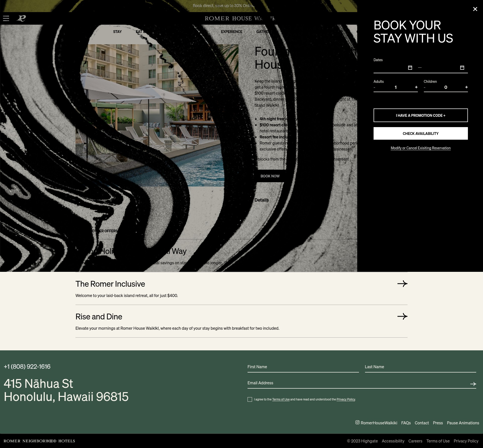This screenshot has width=483, height=448.
Task: Open the bottom-bar Privacy Policy link
Action: [x=466, y=441]
